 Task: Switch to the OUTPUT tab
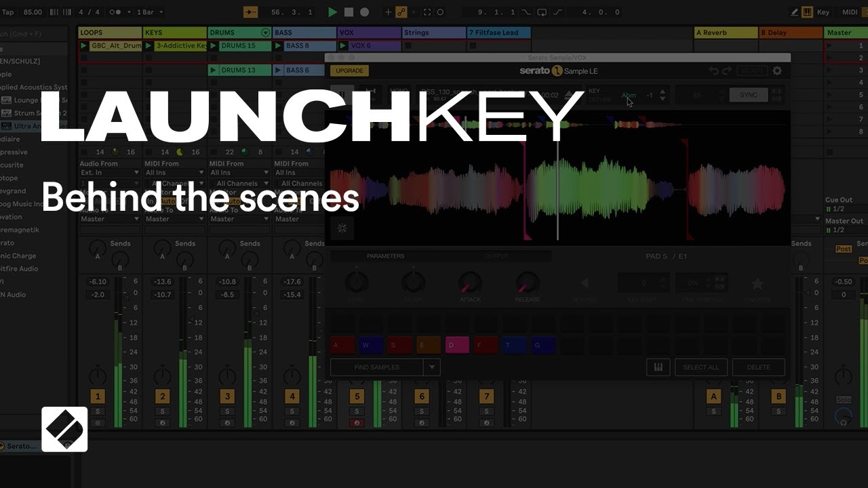496,256
